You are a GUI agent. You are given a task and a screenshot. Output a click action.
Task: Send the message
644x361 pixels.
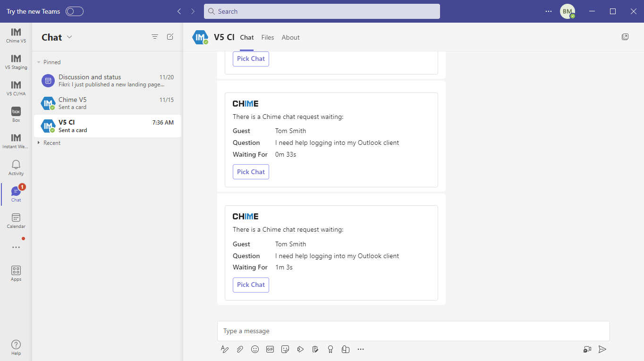coord(602,349)
